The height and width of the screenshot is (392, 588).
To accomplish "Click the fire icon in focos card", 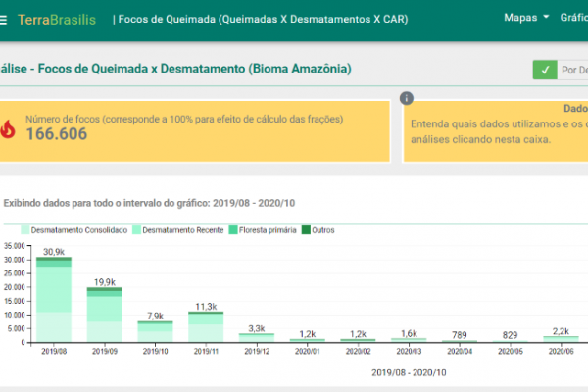I will 9,128.
